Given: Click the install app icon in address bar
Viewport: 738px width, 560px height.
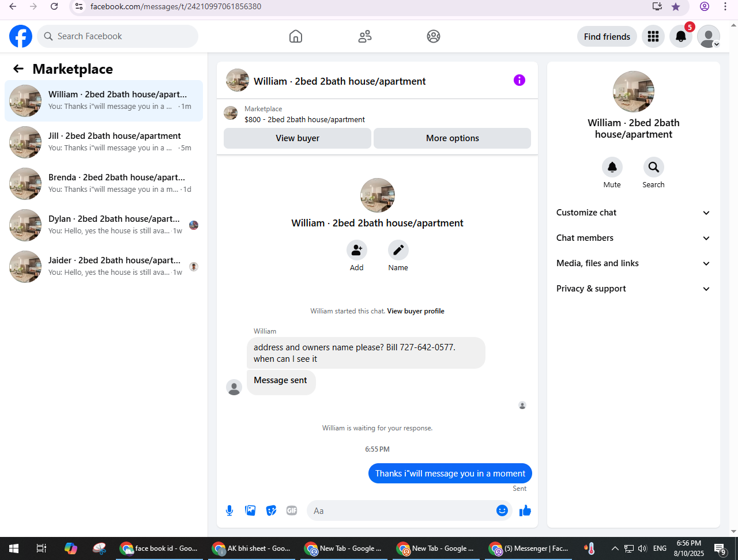Looking at the screenshot, I should point(657,6).
